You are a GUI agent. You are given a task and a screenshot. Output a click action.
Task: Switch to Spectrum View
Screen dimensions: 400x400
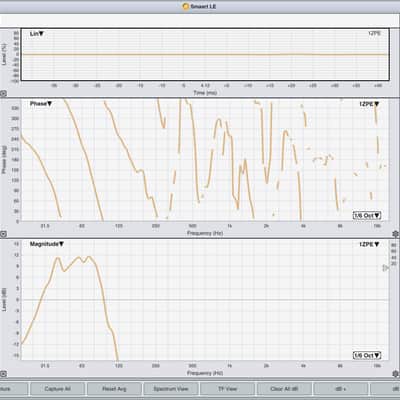[x=171, y=389]
